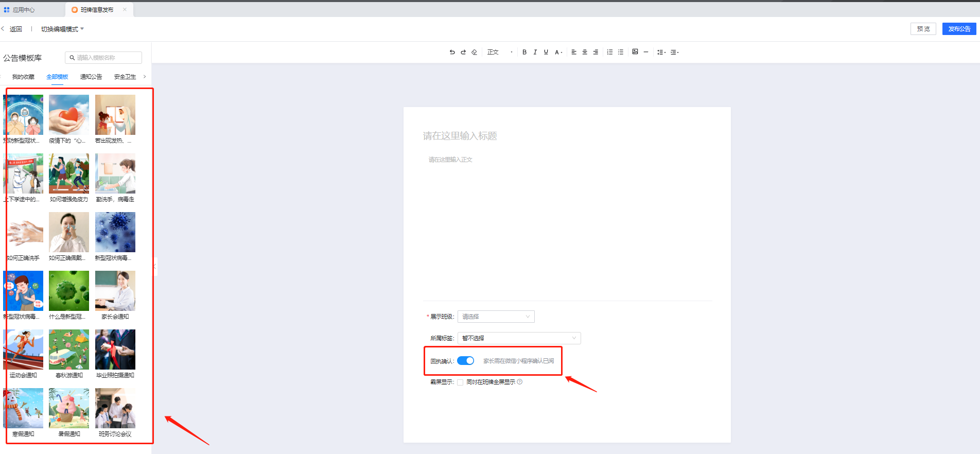Open the 切换编辑模式 dropdown menu
The height and width of the screenshot is (454, 980).
coord(62,29)
